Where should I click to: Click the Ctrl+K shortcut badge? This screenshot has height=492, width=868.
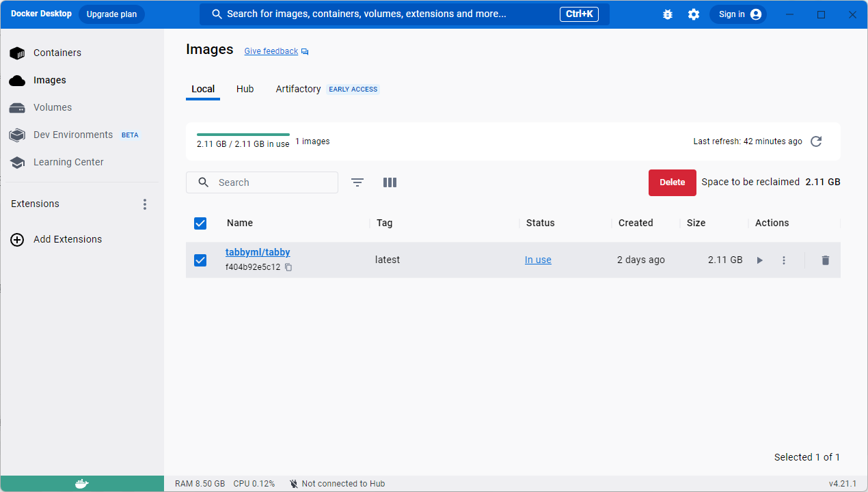(x=579, y=14)
